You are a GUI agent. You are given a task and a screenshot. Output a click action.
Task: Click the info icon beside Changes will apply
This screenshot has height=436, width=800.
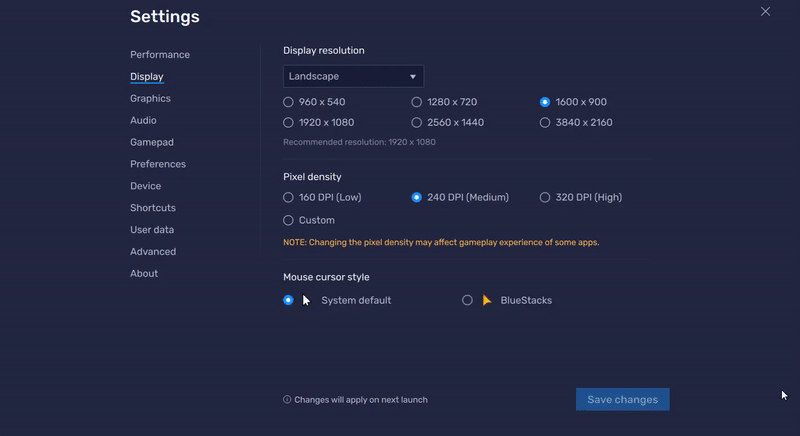287,399
